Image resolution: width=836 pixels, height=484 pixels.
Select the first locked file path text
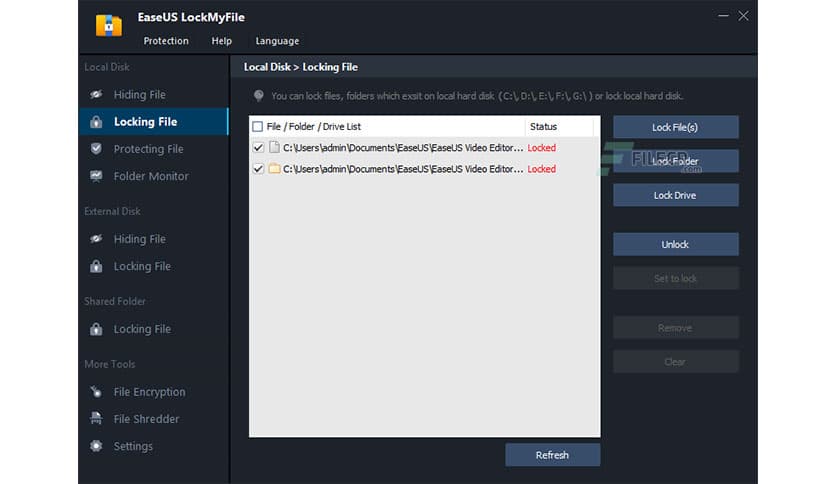403,148
